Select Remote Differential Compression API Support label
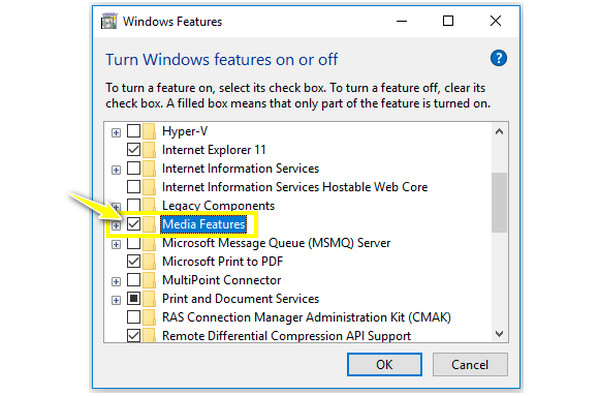Viewport: 600px width, 396px height. (x=286, y=336)
